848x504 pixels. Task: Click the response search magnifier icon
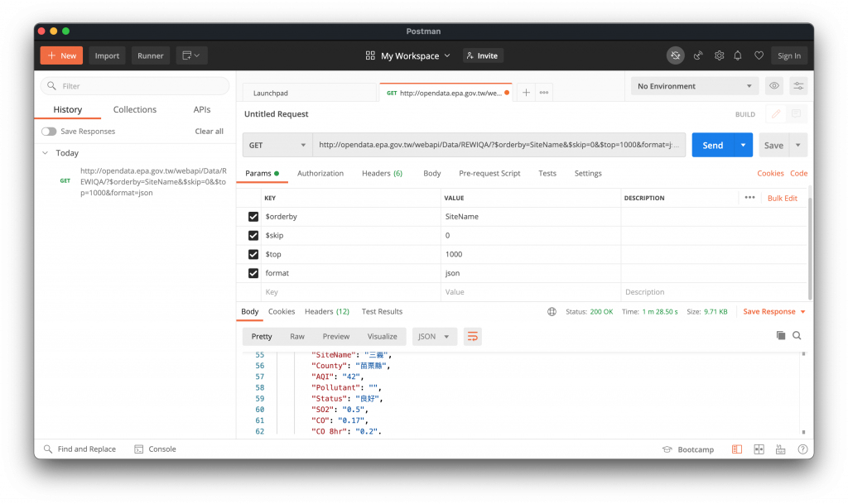[797, 335]
